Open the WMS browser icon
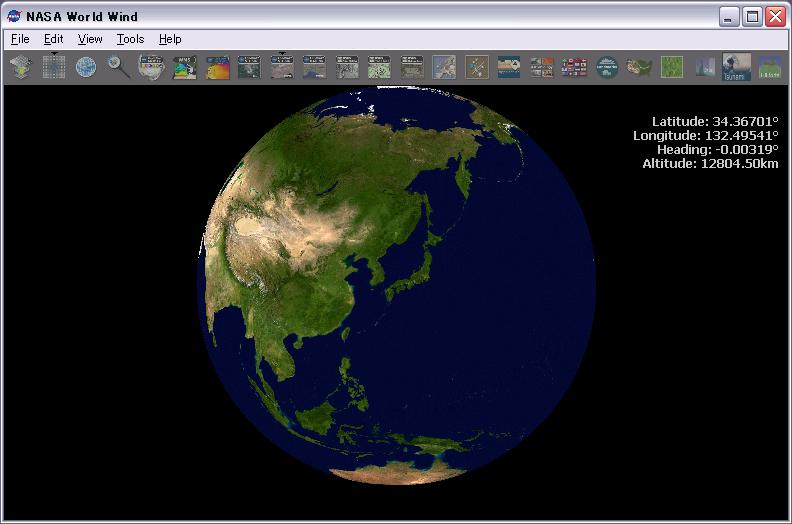 [184, 67]
